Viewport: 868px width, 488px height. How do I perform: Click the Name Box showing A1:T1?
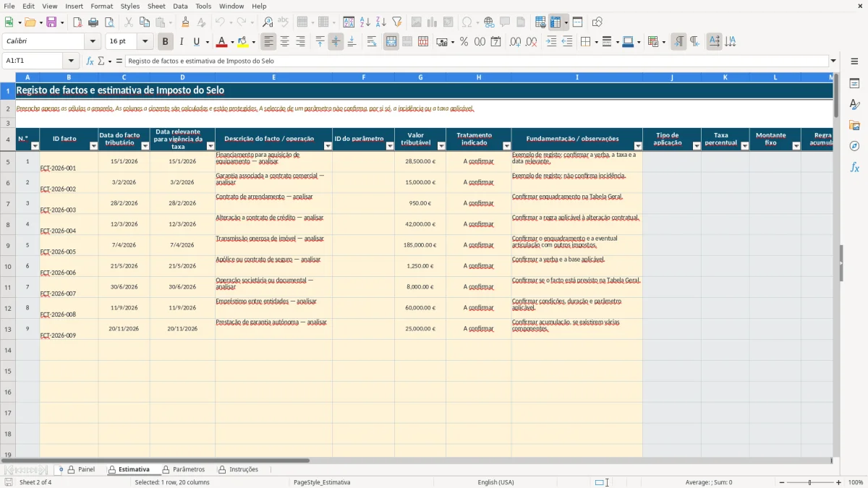click(33, 61)
